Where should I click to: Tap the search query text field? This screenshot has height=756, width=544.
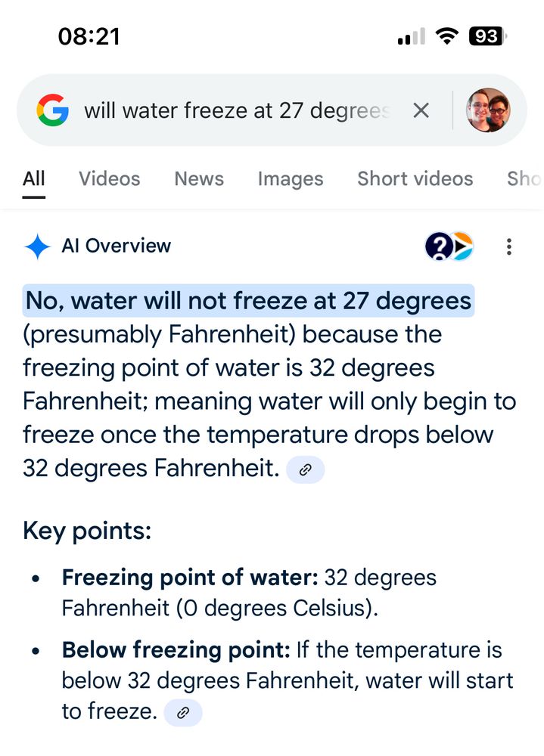[227, 110]
